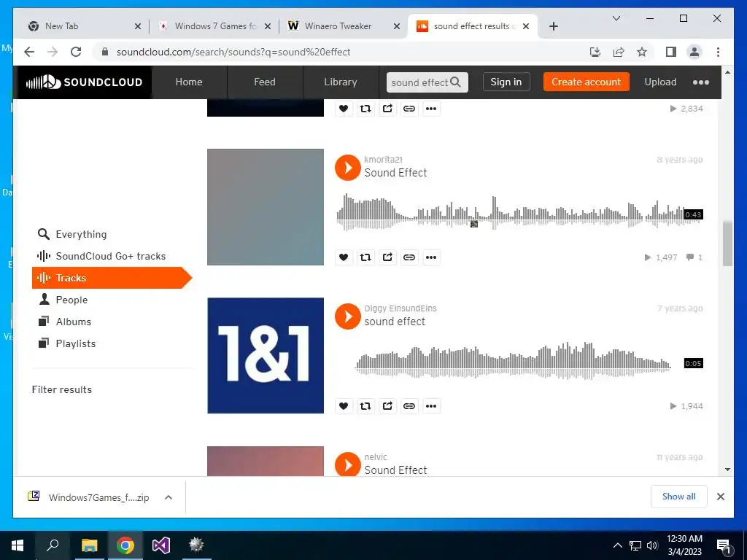Like the kmorita21 Sound Effect track

[x=344, y=257]
